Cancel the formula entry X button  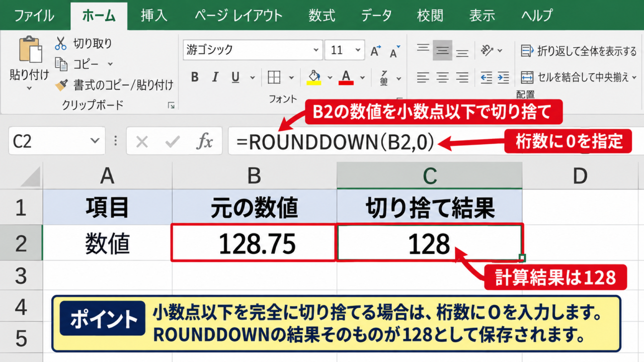(142, 142)
